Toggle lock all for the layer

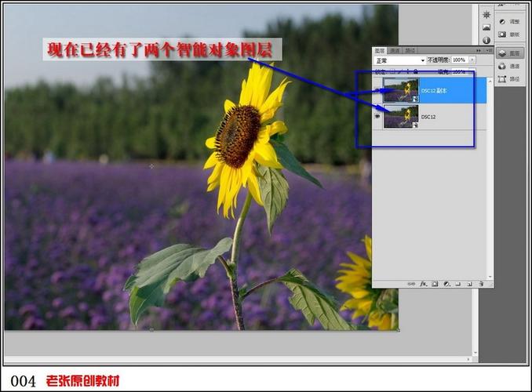tap(416, 71)
